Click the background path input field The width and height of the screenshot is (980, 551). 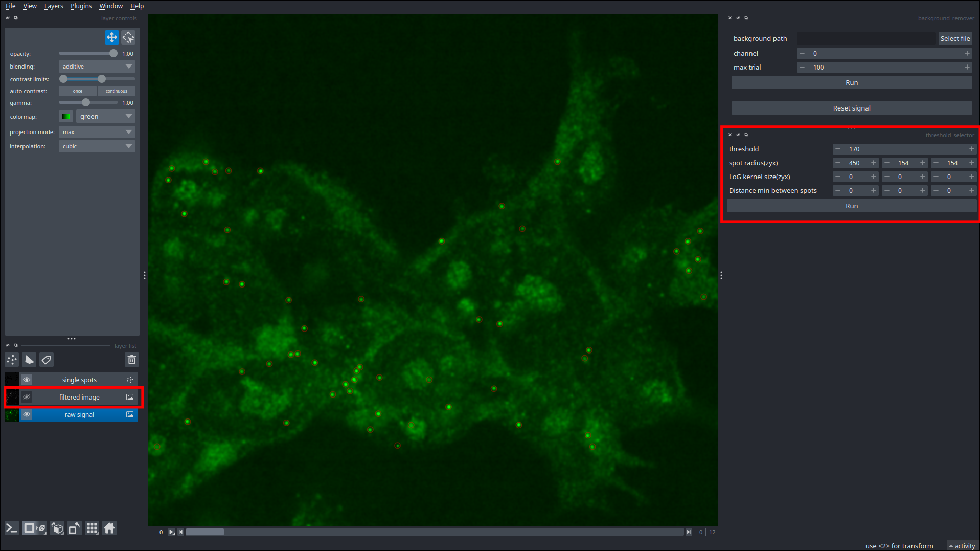[866, 38]
